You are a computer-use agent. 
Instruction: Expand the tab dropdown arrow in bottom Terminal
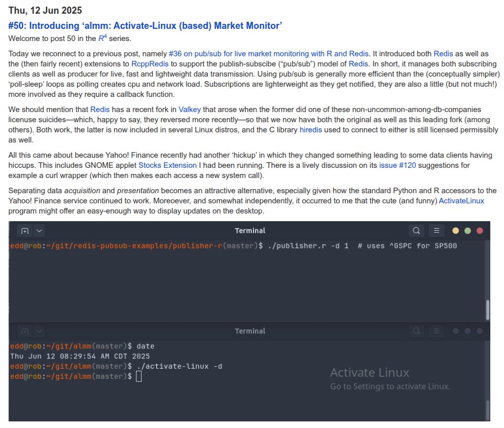[x=39, y=331]
